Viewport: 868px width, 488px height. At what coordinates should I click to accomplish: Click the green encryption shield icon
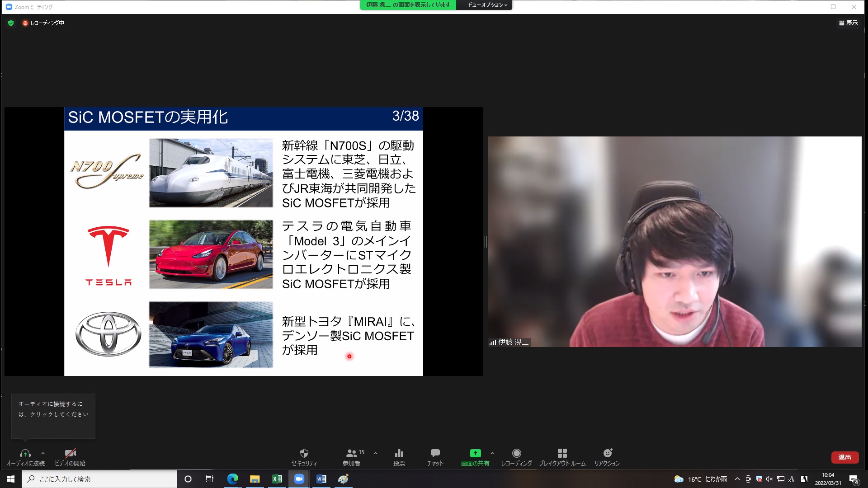(x=11, y=23)
